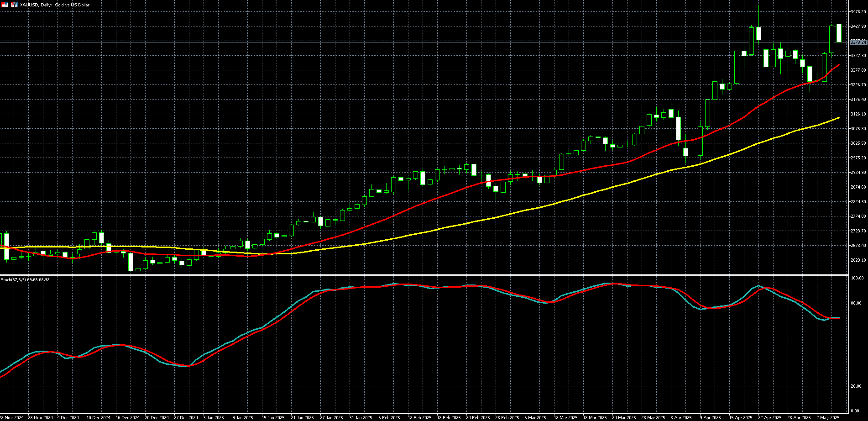This screenshot has width=868, height=421.
Task: Click the 3427.90 price axis label
Action: 858,26
